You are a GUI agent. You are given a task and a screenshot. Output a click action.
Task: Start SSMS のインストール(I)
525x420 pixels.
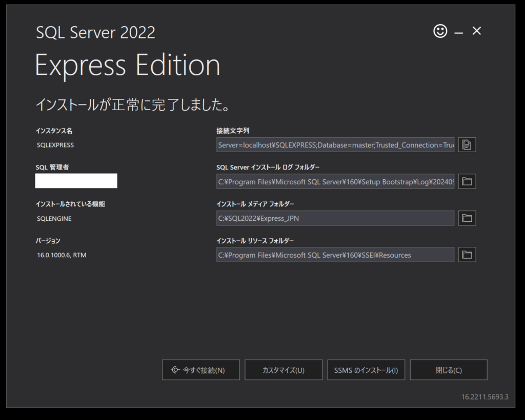(366, 370)
